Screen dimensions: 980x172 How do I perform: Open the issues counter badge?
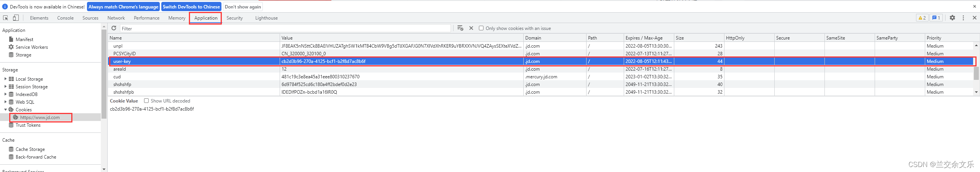click(936, 18)
